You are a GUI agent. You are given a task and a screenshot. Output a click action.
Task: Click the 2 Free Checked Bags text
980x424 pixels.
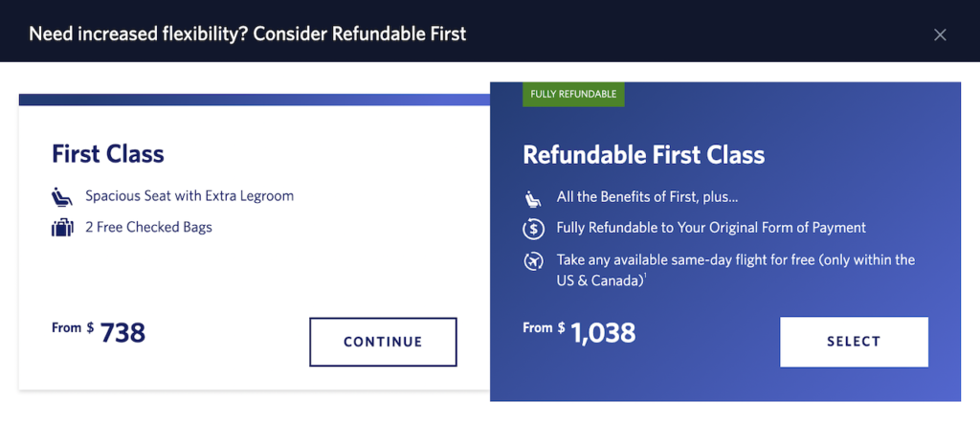point(148,227)
